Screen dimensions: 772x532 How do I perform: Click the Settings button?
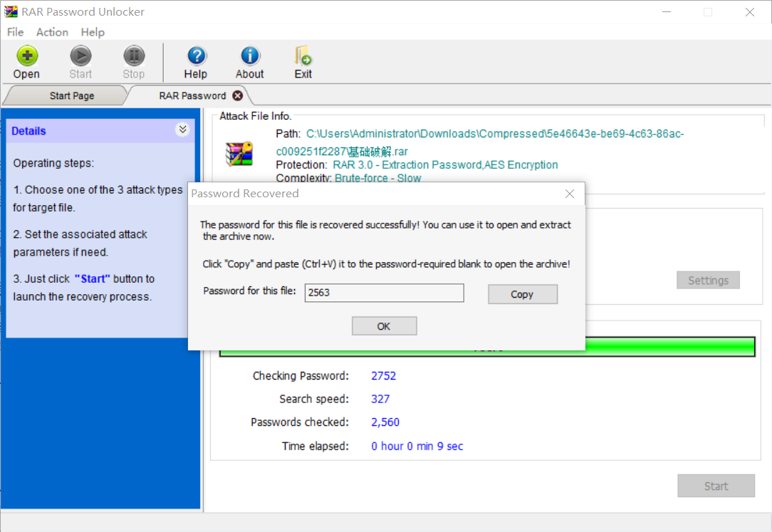coord(708,280)
